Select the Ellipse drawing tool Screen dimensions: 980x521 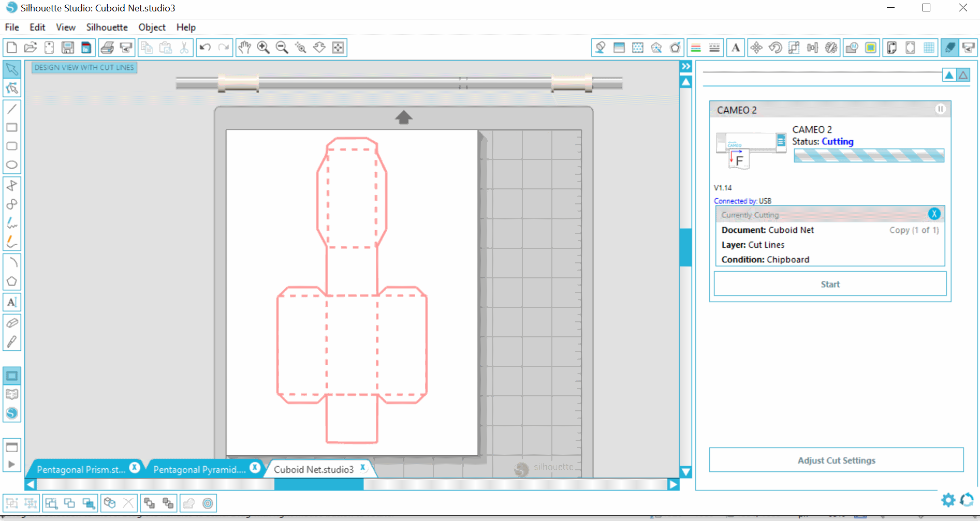tap(12, 165)
